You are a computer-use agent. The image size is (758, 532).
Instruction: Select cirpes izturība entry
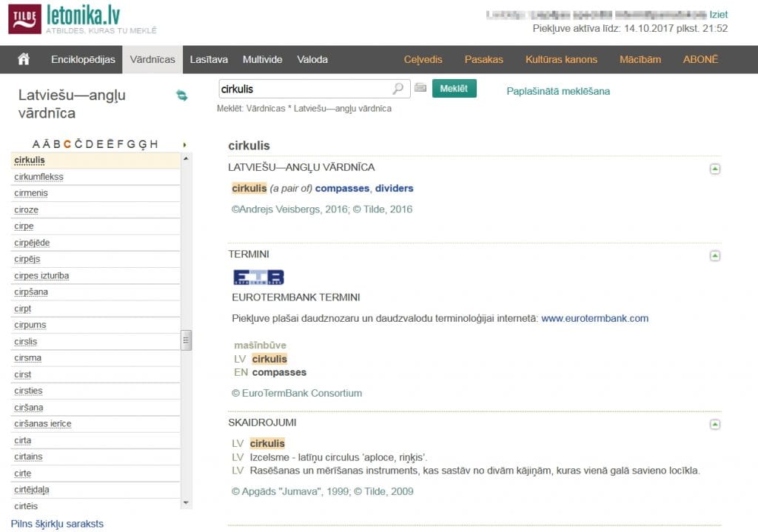pyautogui.click(x=41, y=275)
